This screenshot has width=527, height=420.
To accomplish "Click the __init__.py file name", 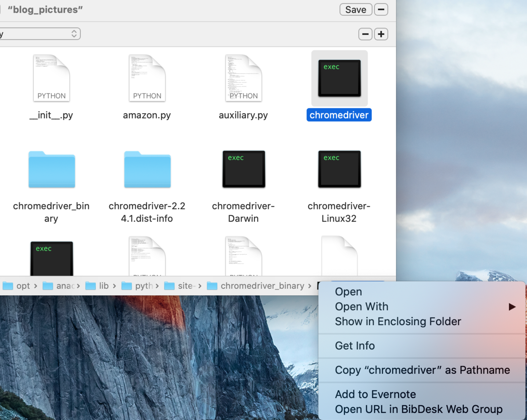I will [51, 115].
